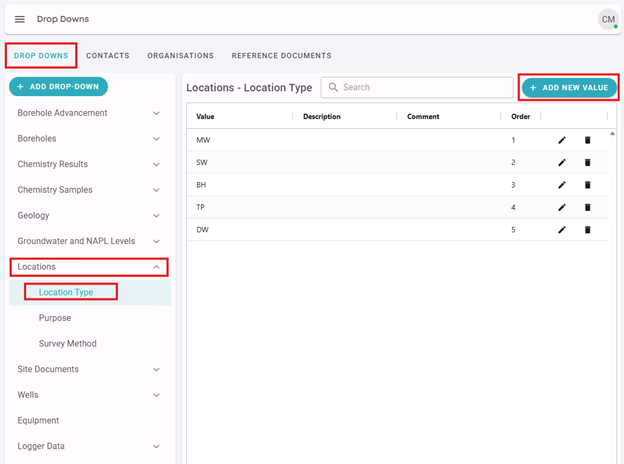Screen dimensions: 624x464
Task: Delete the DW value row
Action: 588,230
